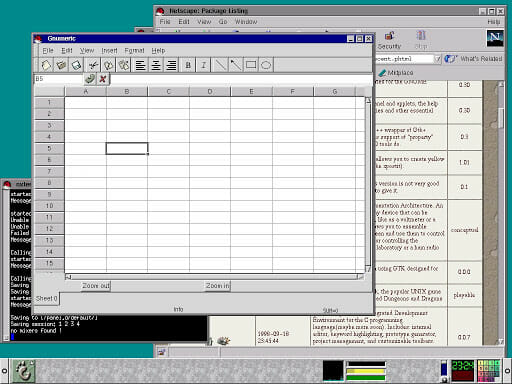The width and height of the screenshot is (512, 384).
Task: Select column C header
Action: click(x=168, y=91)
